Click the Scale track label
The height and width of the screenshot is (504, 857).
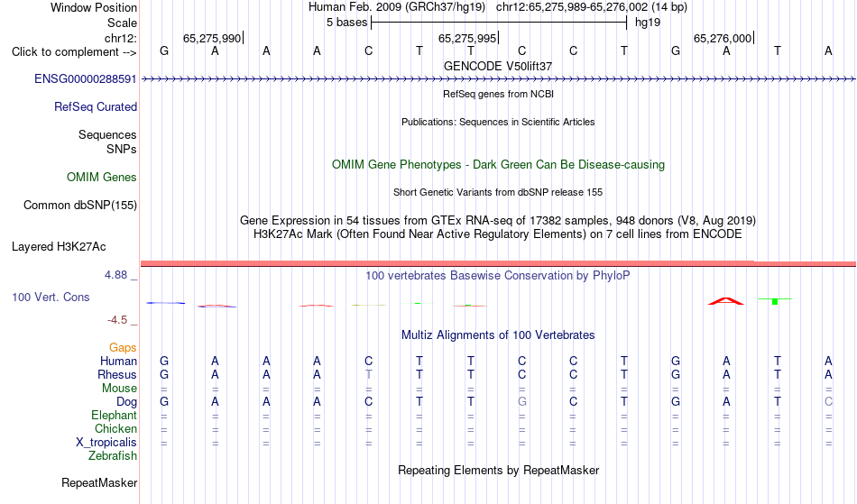tap(123, 23)
